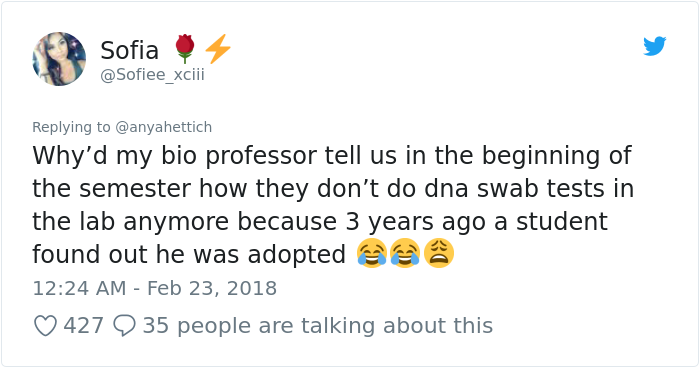Open the @Sofiee_xciii handle link
This screenshot has height=368, width=700.
tap(152, 75)
